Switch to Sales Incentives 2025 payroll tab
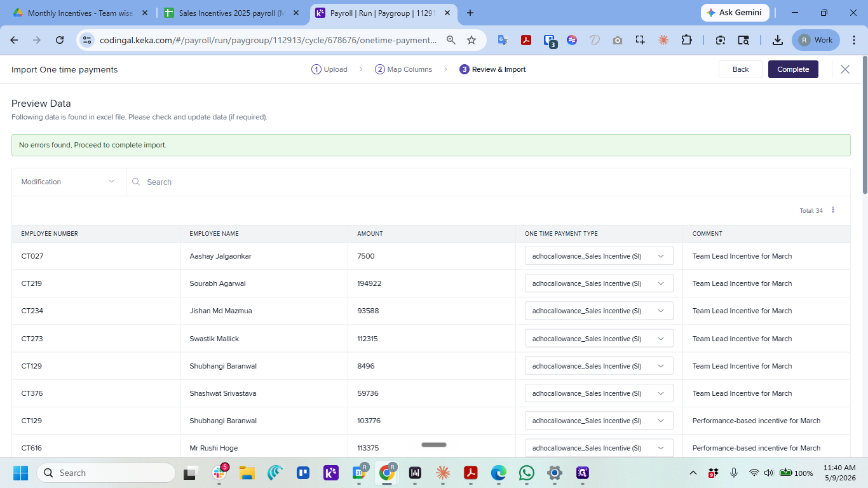Screen dimensions: 868x488 (231, 13)
